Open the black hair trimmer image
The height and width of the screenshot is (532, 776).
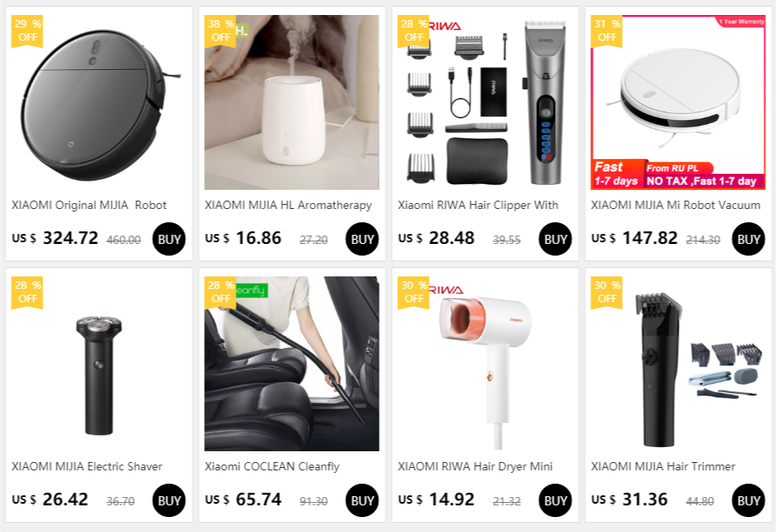coord(678,364)
